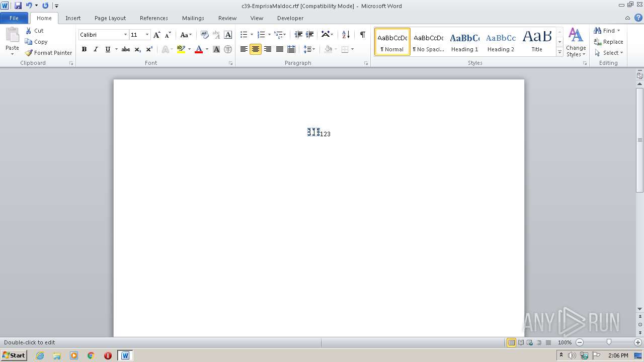Image resolution: width=644 pixels, height=362 pixels.
Task: Toggle Superscript formatting
Action: (x=149, y=49)
